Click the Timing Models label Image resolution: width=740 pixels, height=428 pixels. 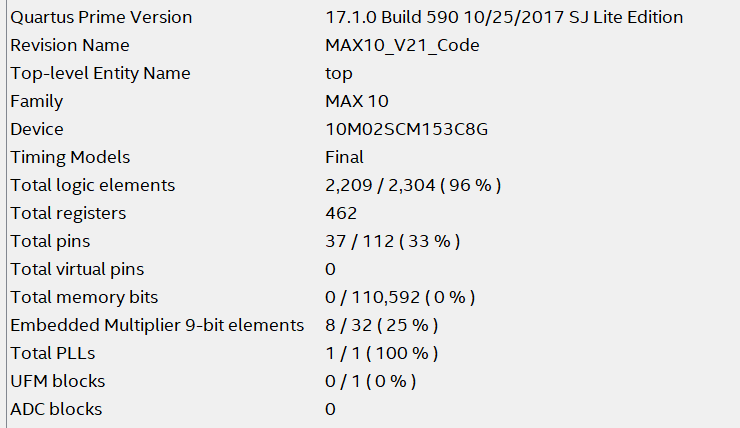(70, 157)
